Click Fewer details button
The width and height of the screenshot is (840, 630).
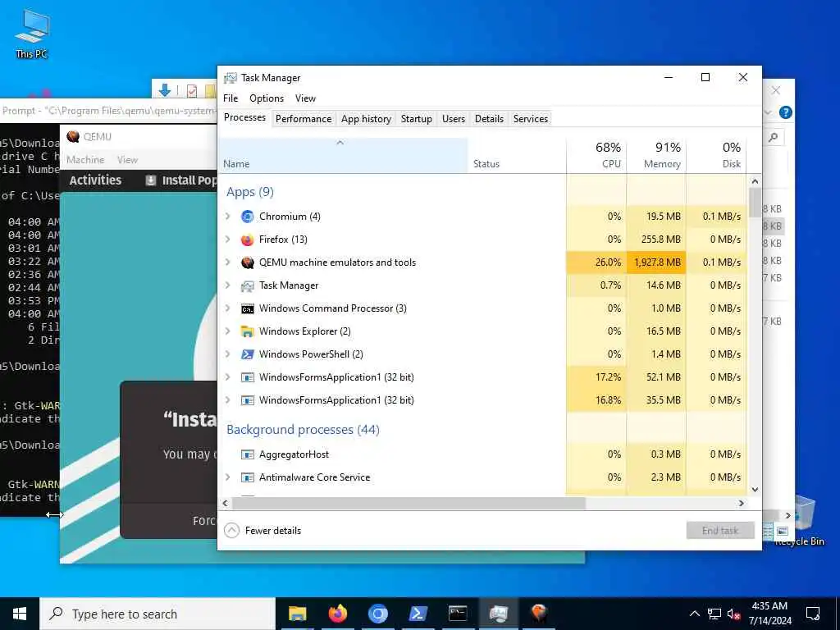(263, 531)
